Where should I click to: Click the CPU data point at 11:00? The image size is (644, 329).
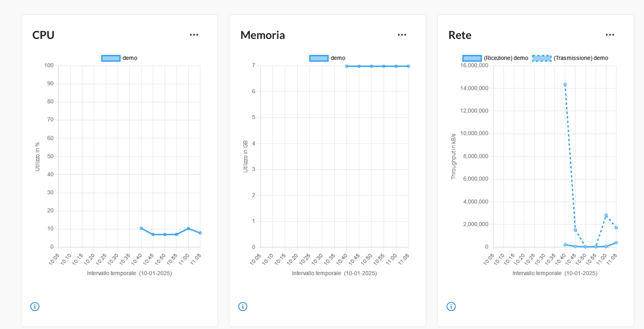[188, 229]
